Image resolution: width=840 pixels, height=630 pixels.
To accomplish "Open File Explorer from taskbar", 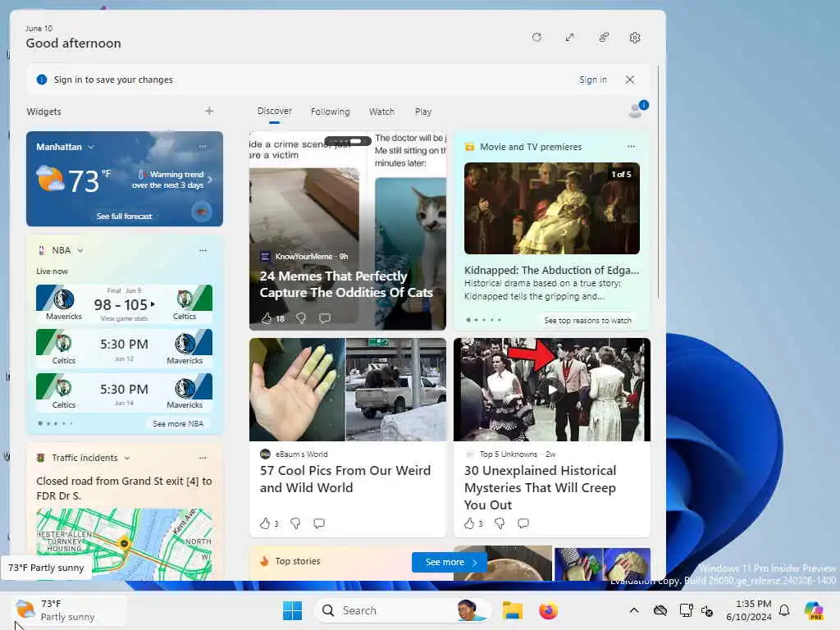I will 512,610.
